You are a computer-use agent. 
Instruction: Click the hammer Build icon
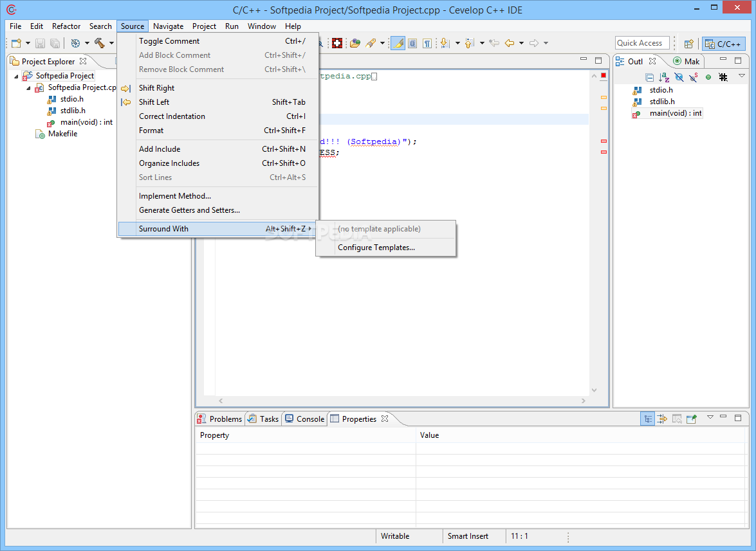(x=100, y=43)
